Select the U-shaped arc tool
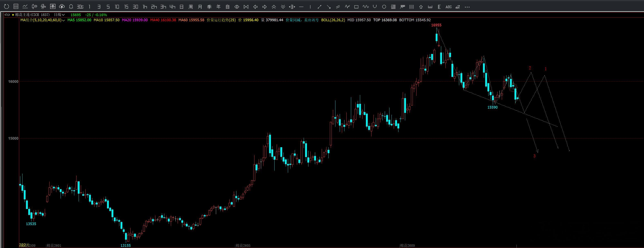The image size is (644, 248). pyautogui.click(x=375, y=7)
